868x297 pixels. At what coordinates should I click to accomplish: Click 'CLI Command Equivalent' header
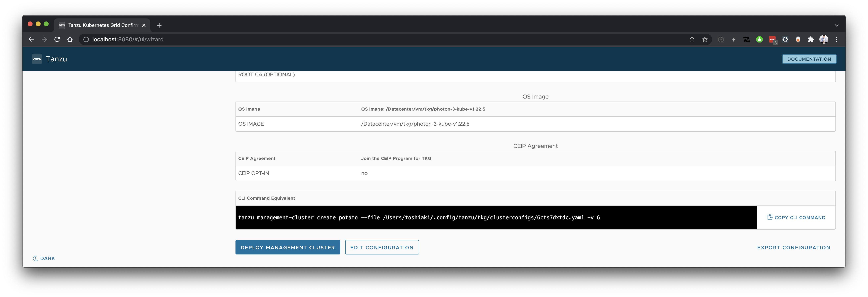coord(267,198)
